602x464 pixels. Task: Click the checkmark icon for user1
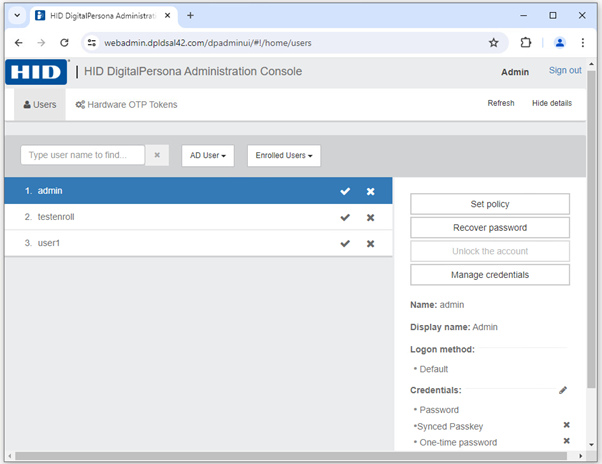pyautogui.click(x=345, y=243)
